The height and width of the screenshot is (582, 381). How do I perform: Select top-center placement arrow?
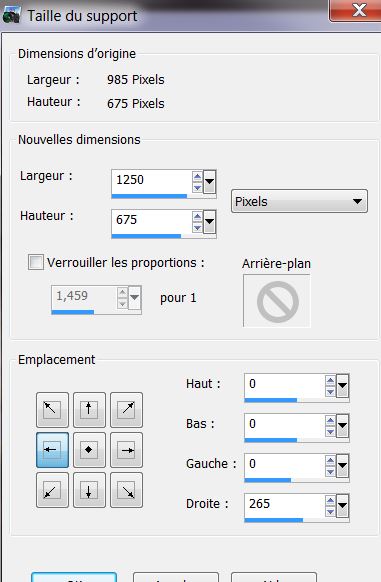point(89,410)
